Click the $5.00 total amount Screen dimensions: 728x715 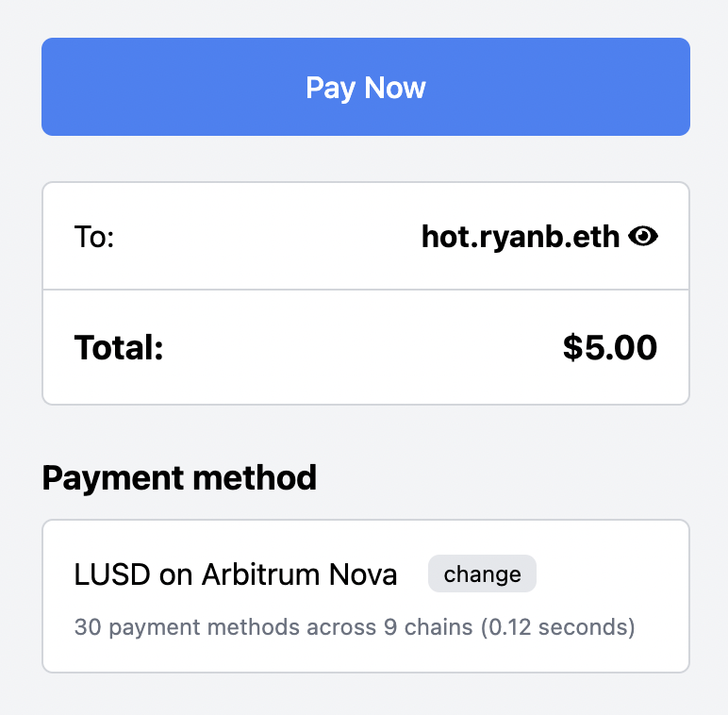[609, 347]
